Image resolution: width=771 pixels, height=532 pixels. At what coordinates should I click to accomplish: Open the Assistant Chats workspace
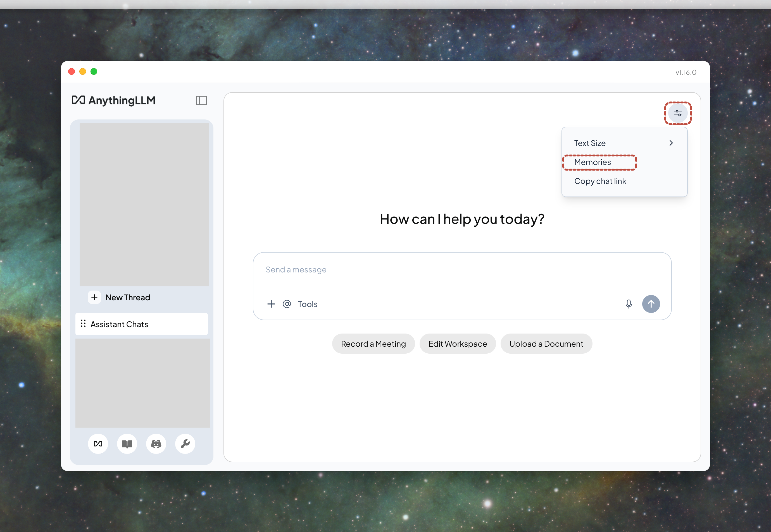click(141, 324)
